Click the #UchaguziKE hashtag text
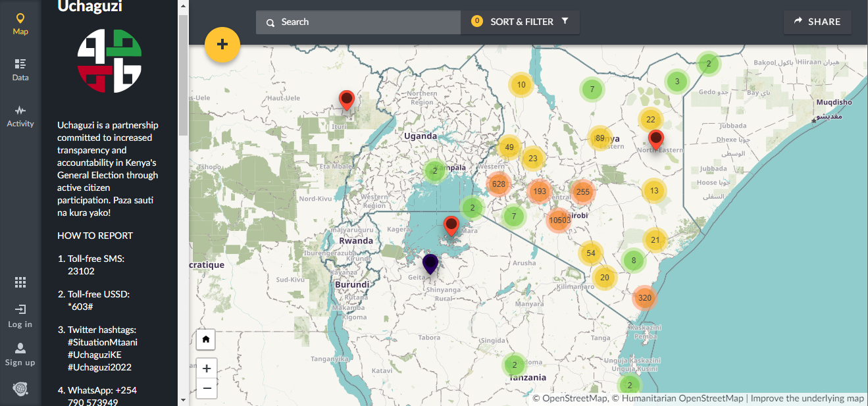The width and height of the screenshot is (868, 406). tap(95, 355)
